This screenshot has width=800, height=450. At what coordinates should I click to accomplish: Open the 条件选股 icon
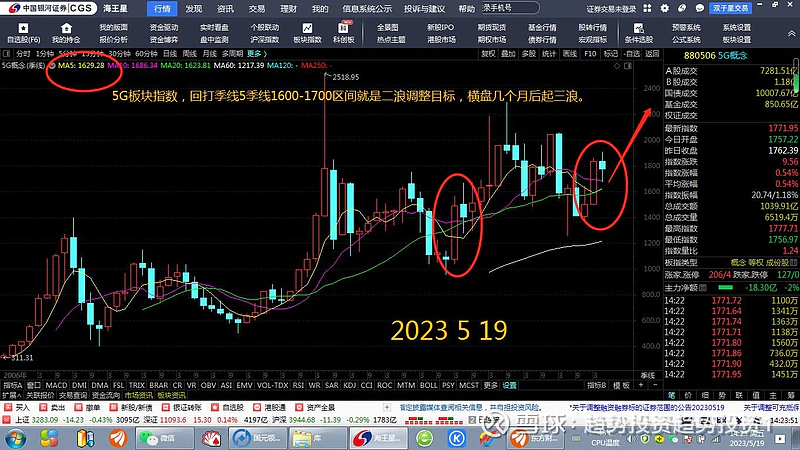pos(638,28)
